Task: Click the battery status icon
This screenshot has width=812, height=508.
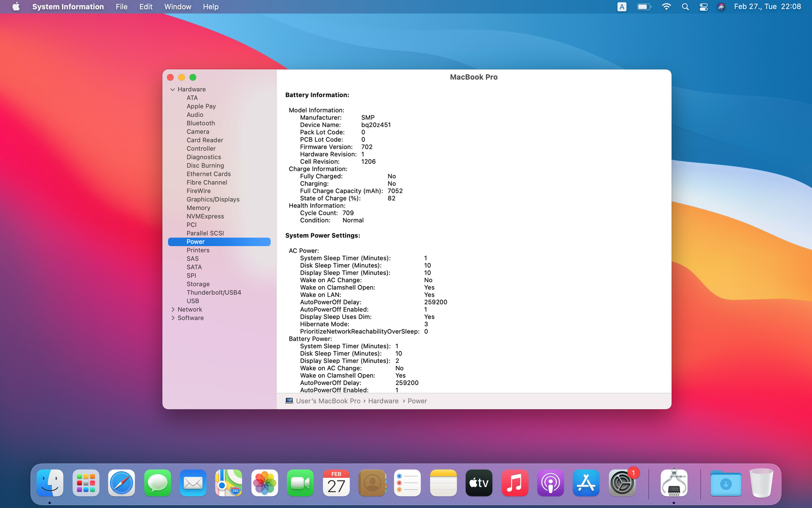Action: (644, 7)
